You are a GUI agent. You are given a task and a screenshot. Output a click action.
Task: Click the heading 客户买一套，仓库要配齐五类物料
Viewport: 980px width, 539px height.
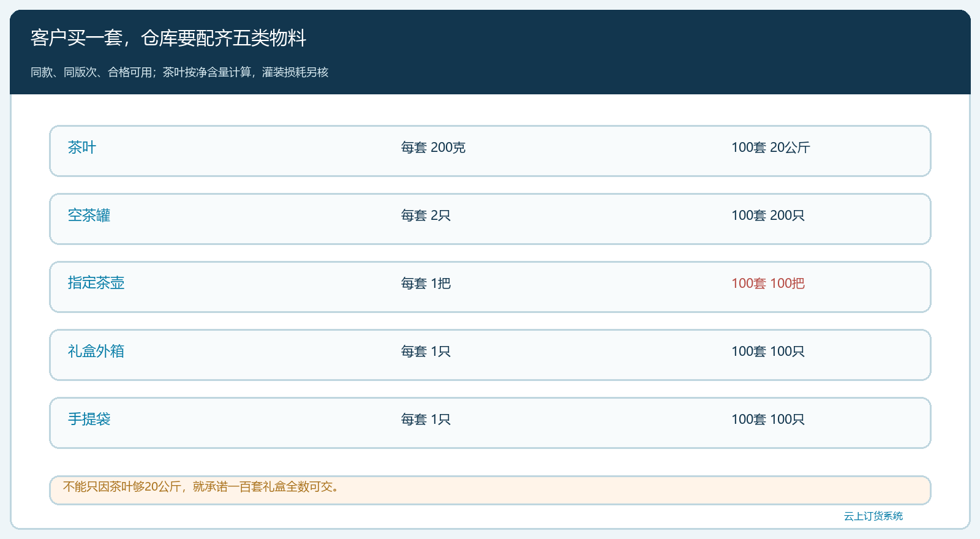[168, 38]
